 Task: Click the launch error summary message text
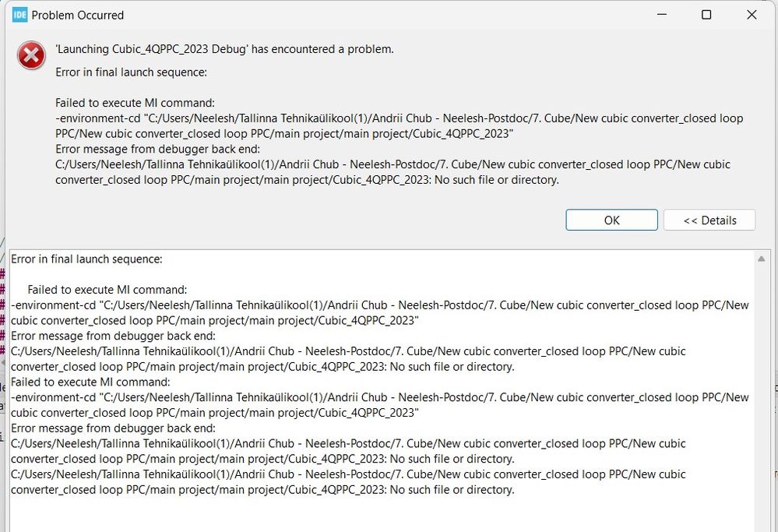coord(224,49)
